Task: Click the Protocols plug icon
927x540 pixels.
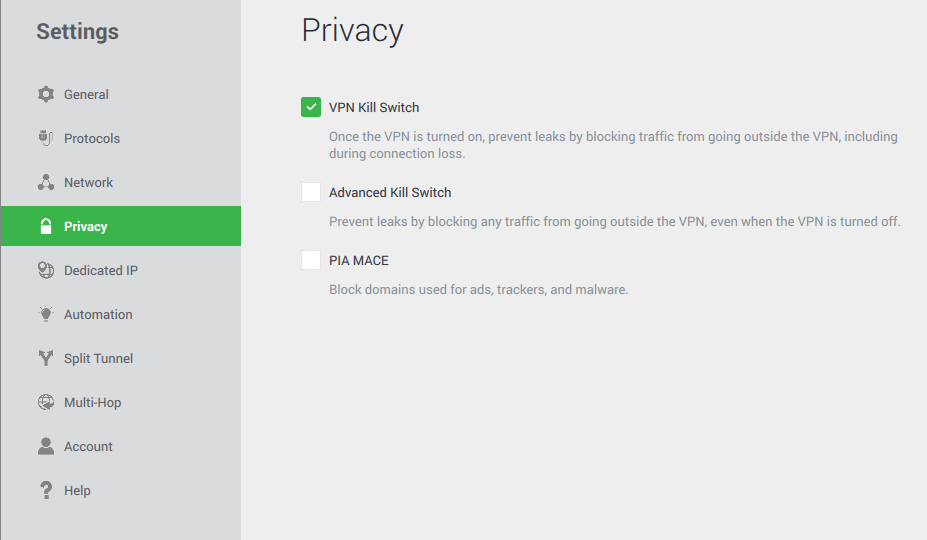Action: click(x=46, y=138)
